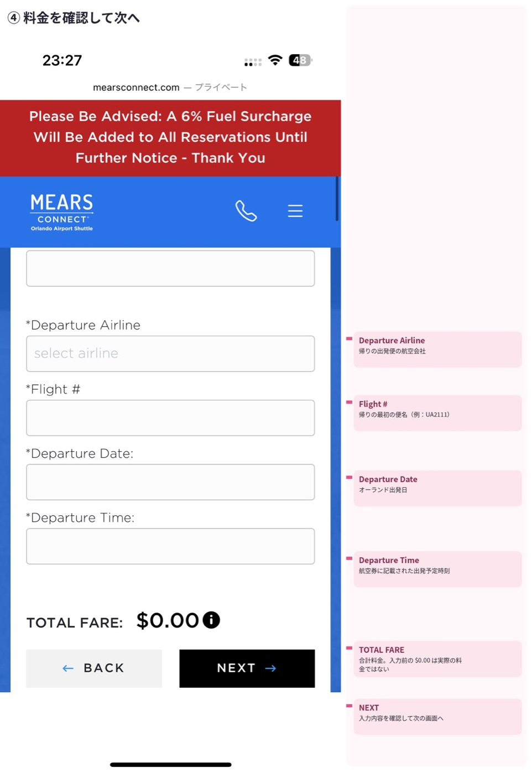The height and width of the screenshot is (774, 532).
Task: Tap the red fuel surcharge banner
Action: (170, 138)
